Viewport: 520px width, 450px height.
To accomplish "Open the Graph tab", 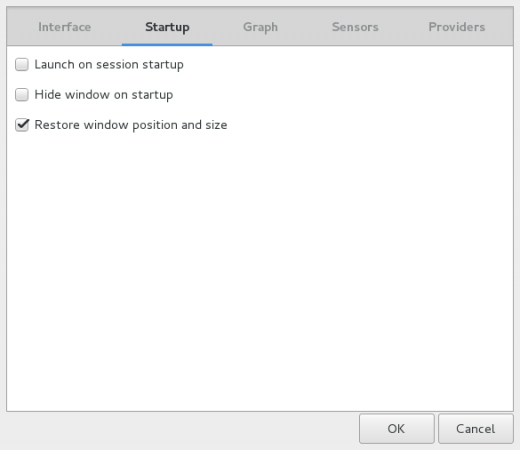I will (260, 27).
